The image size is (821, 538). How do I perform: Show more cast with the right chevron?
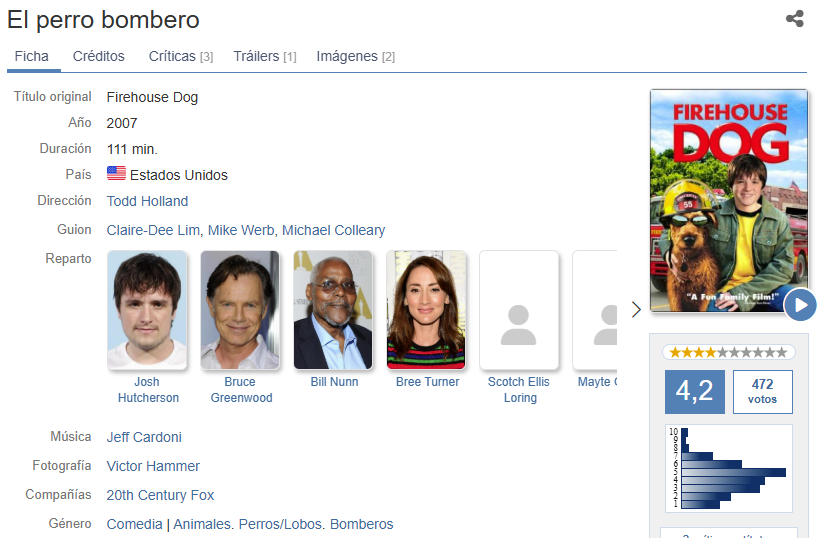pos(636,309)
